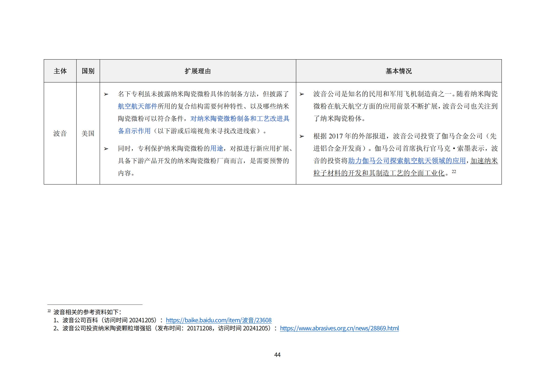Screen dimensions: 555x392
Task: Click the blue text 对纳米陶瓷微粉制备和工艺改进具
Action: tap(240, 119)
